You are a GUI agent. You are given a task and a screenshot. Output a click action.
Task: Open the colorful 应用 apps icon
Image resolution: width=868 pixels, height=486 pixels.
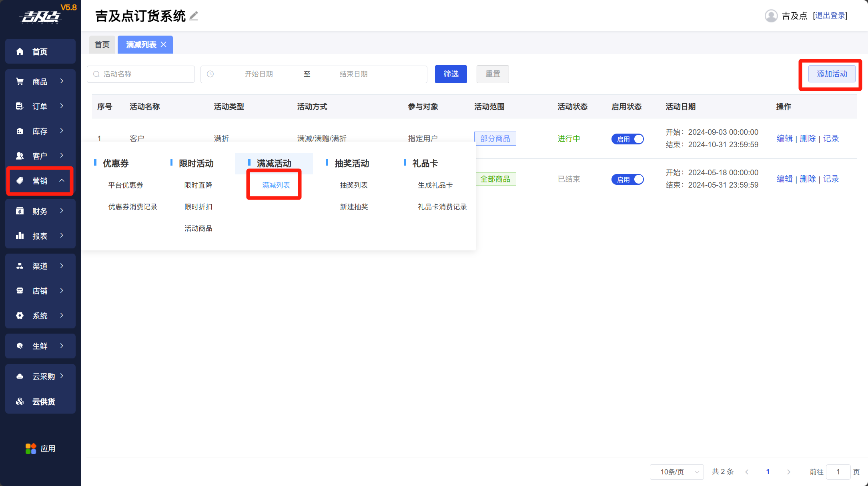coord(31,448)
